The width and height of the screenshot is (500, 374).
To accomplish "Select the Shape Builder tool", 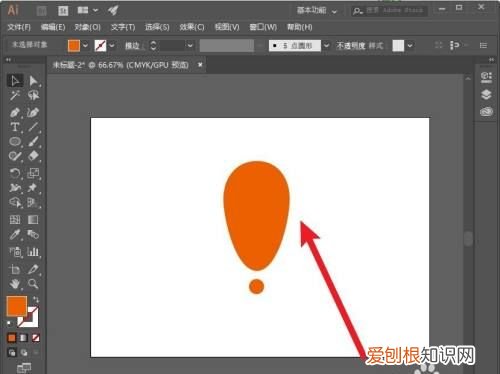I will (15, 202).
